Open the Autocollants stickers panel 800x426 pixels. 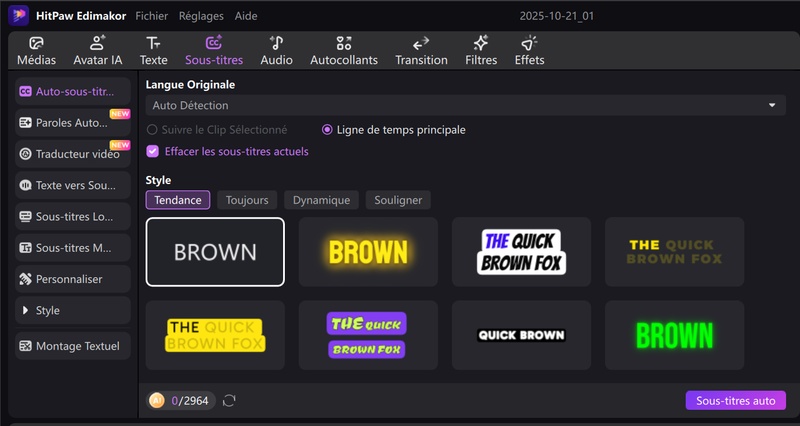click(x=344, y=51)
